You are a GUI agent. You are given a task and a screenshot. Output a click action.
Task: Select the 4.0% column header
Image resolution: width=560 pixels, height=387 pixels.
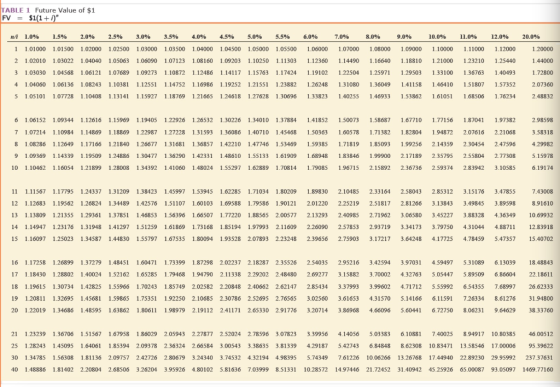(x=199, y=37)
